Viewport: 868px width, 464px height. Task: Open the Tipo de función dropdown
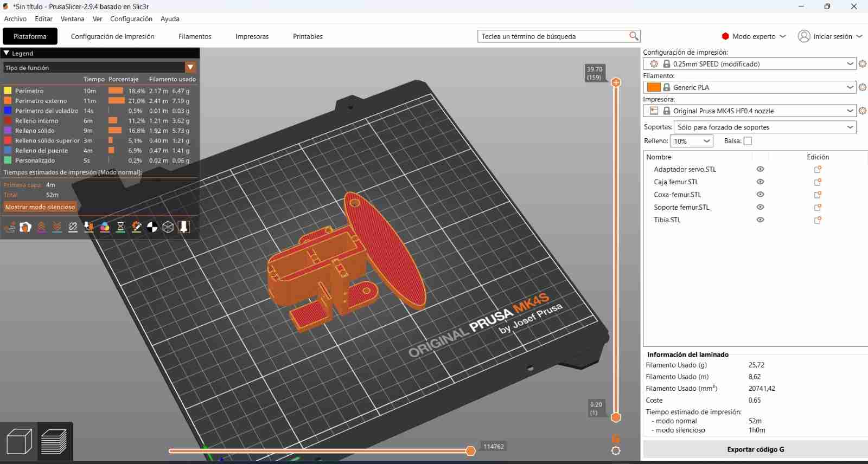point(100,68)
